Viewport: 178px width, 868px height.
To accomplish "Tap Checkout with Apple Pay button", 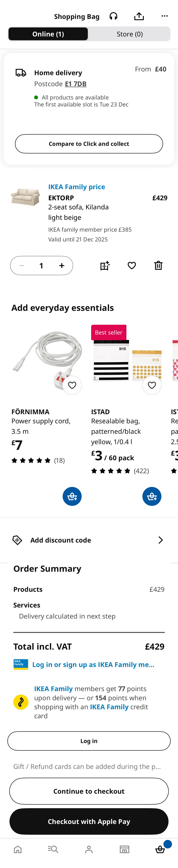I will pos(89,821).
